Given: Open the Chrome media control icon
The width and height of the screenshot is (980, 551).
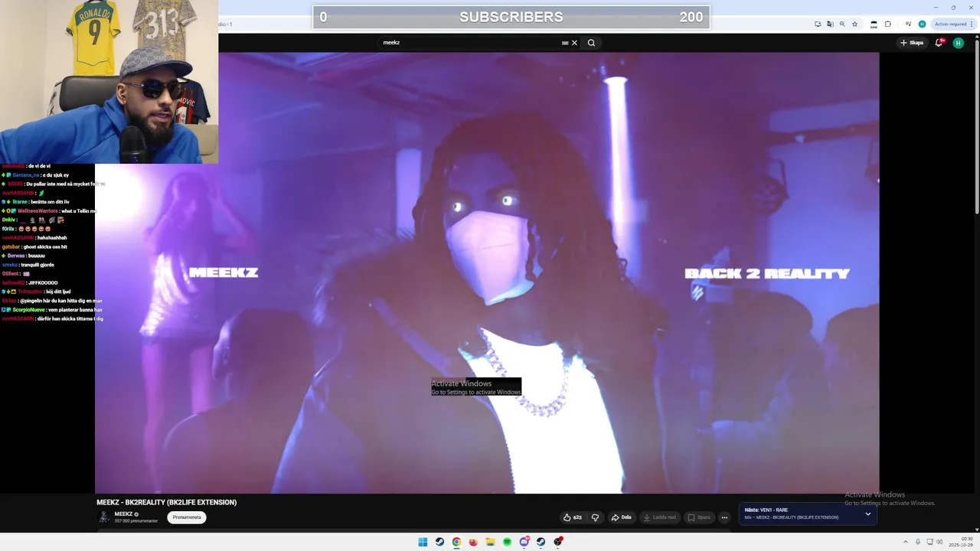Looking at the screenshot, I should pos(908,24).
